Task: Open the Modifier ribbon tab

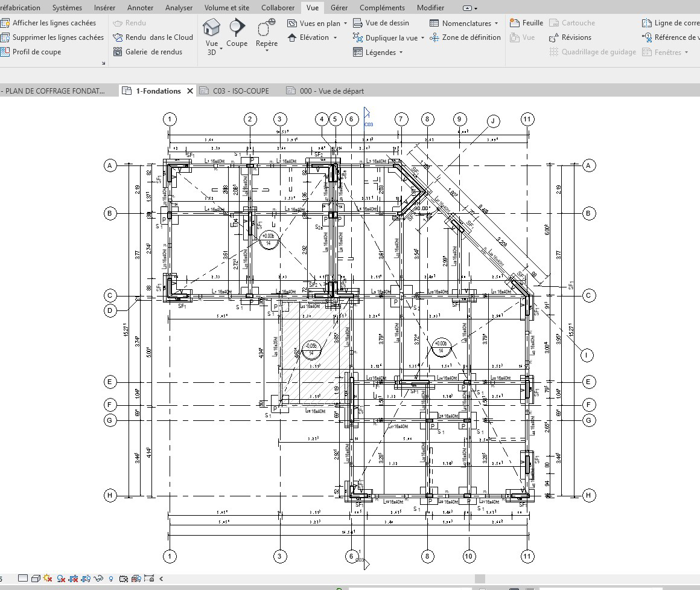Action: coord(430,8)
